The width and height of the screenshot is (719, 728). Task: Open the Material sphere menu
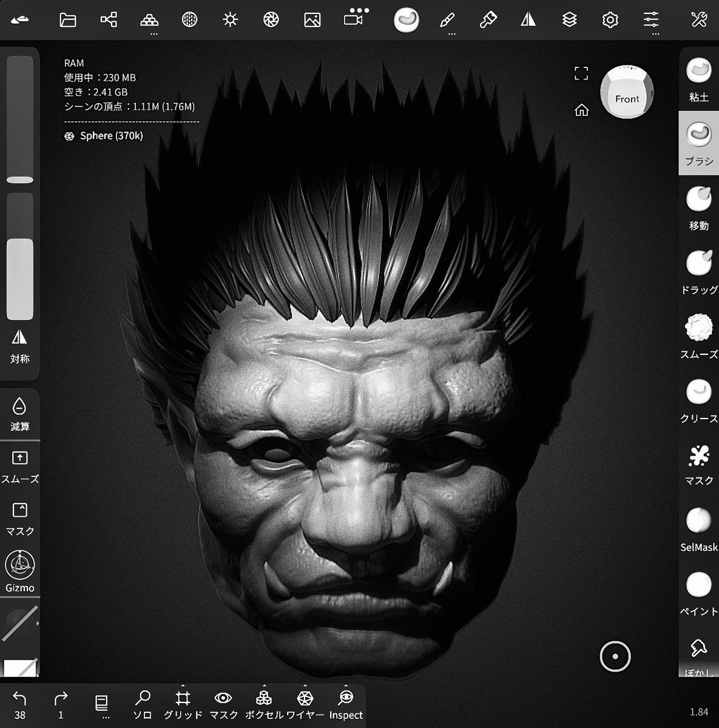(190, 20)
